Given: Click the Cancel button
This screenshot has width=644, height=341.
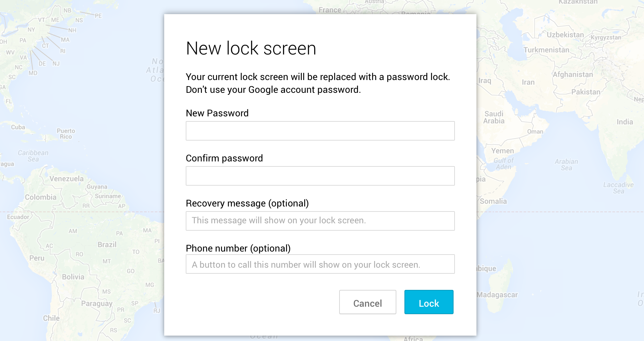Looking at the screenshot, I should tap(367, 303).
